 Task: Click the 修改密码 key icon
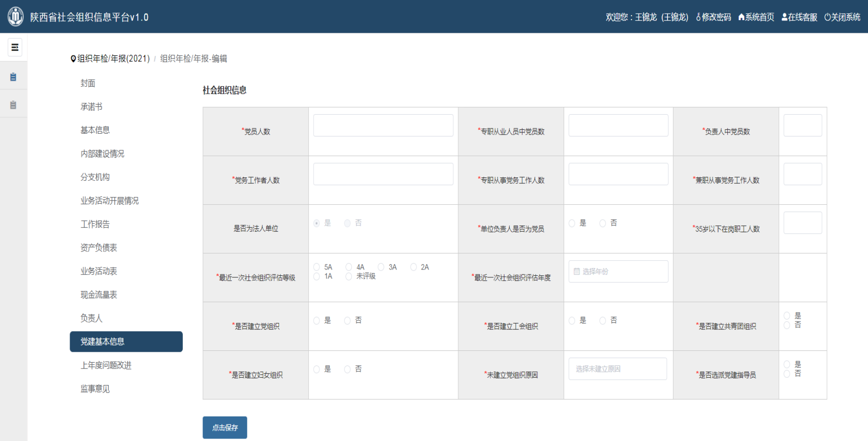coord(698,17)
